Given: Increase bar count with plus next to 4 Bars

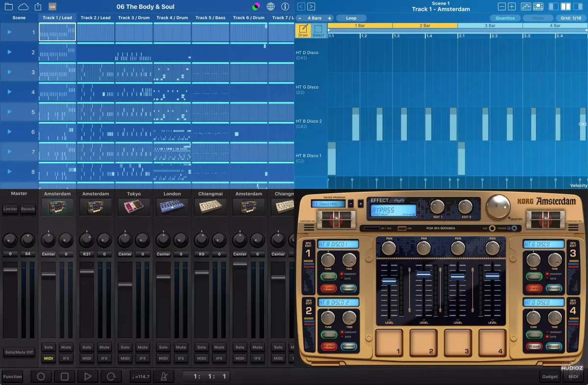Looking at the screenshot, I should pyautogui.click(x=330, y=18).
